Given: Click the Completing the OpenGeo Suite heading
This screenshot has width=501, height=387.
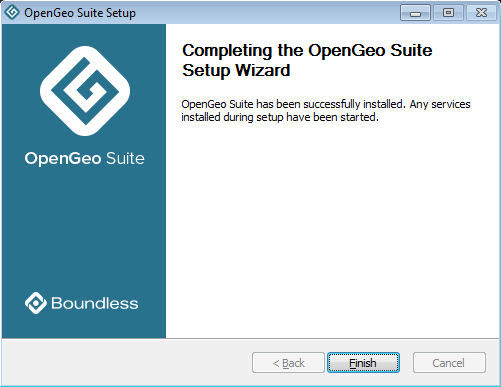Looking at the screenshot, I should pyautogui.click(x=307, y=51).
